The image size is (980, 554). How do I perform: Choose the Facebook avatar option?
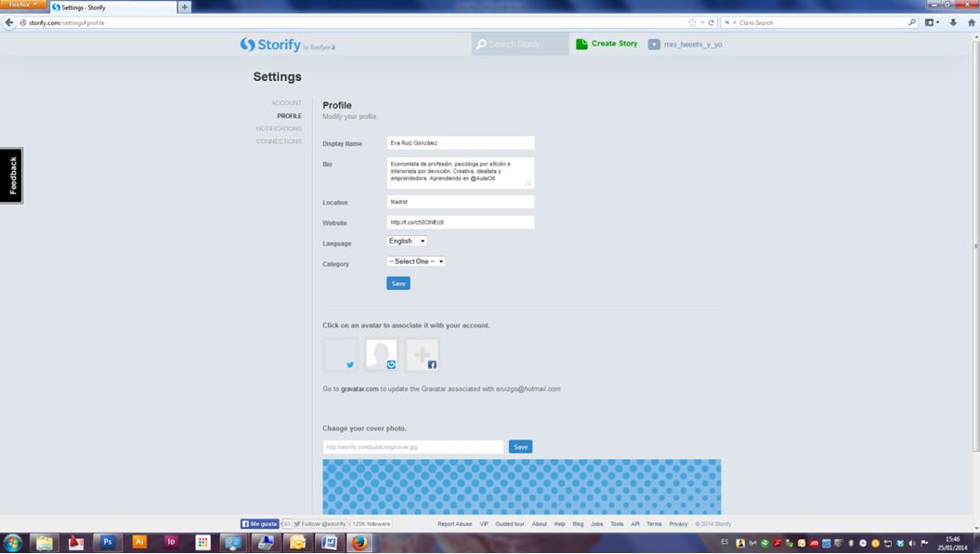pyautogui.click(x=422, y=355)
